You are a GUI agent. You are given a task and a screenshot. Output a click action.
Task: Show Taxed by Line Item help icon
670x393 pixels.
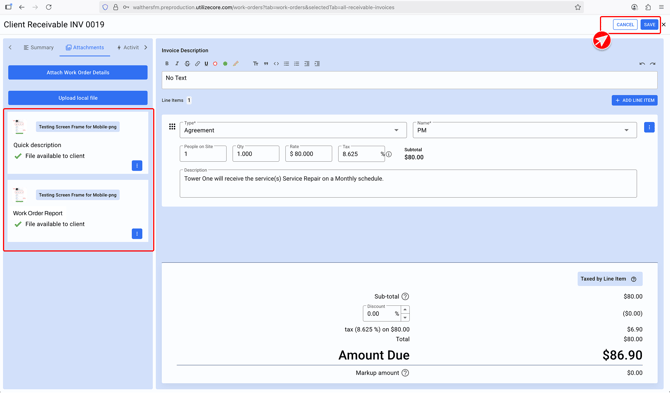[634, 279]
